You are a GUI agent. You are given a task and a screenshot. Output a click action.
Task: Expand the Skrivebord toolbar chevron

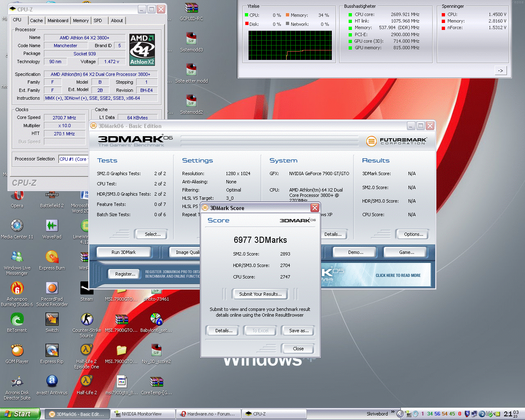(393, 412)
